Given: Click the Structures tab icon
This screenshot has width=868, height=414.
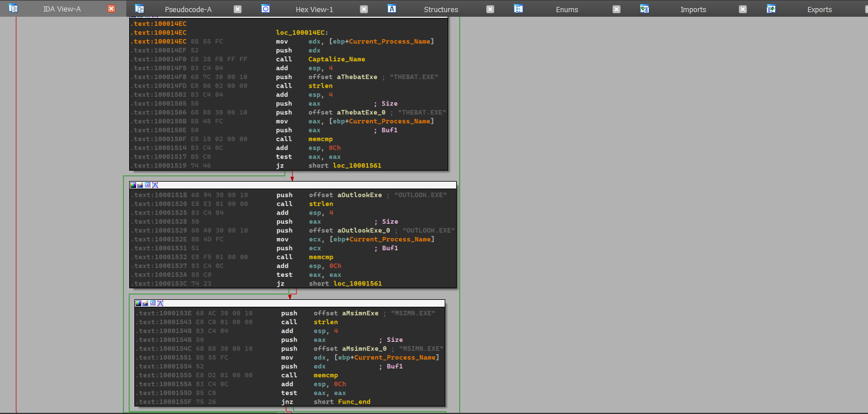Looking at the screenshot, I should (x=392, y=9).
